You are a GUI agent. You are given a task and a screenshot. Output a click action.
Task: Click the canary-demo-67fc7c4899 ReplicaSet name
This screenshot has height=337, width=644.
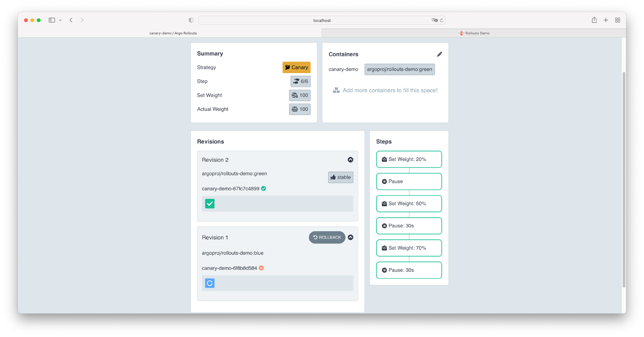(x=230, y=189)
